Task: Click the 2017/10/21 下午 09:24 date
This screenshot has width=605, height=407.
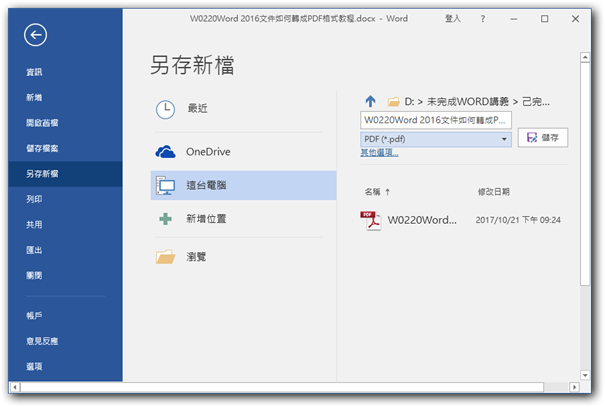Action: point(518,220)
